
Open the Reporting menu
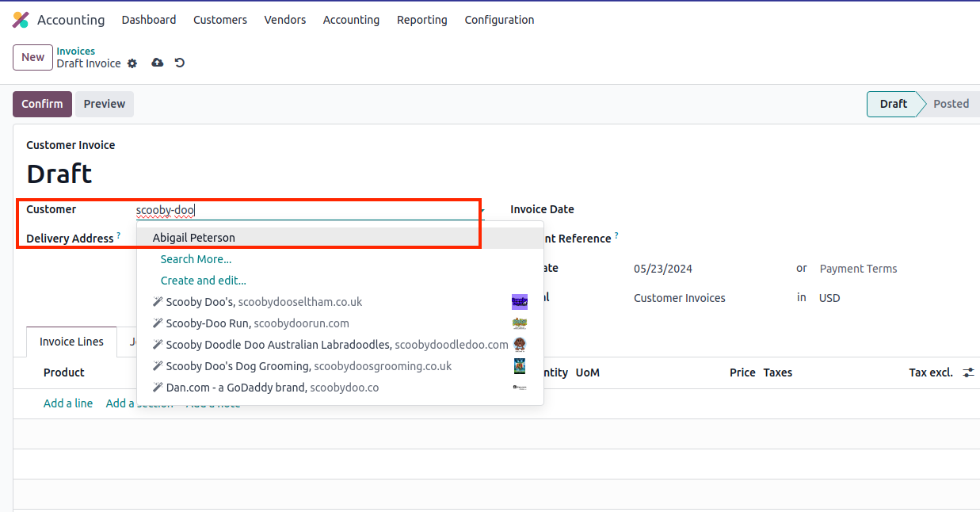click(422, 20)
